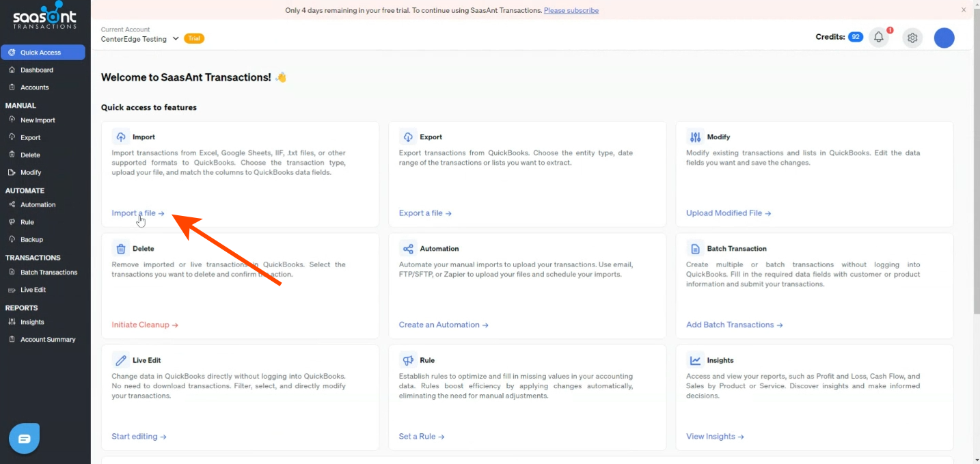Click the Initiate Cleanup link
This screenshot has height=464, width=980.
pyautogui.click(x=145, y=325)
